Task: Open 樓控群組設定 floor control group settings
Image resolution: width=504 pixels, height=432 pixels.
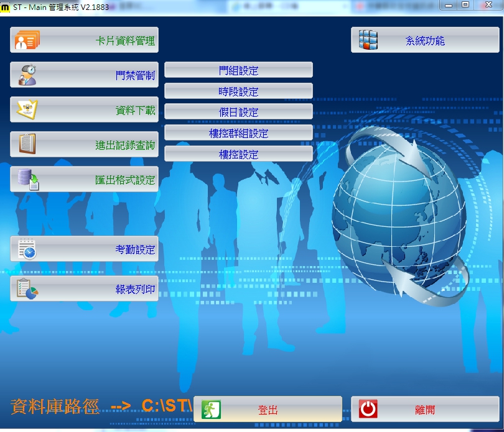Action: (238, 133)
